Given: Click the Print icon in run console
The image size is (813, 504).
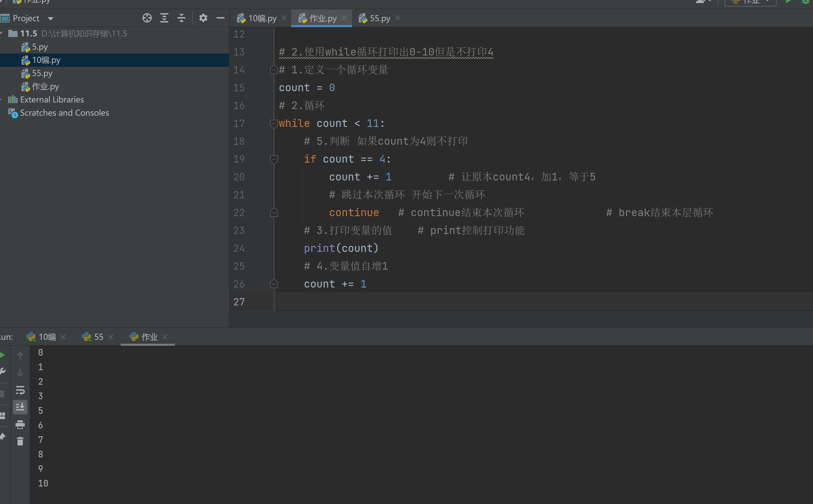Looking at the screenshot, I should pyautogui.click(x=20, y=424).
